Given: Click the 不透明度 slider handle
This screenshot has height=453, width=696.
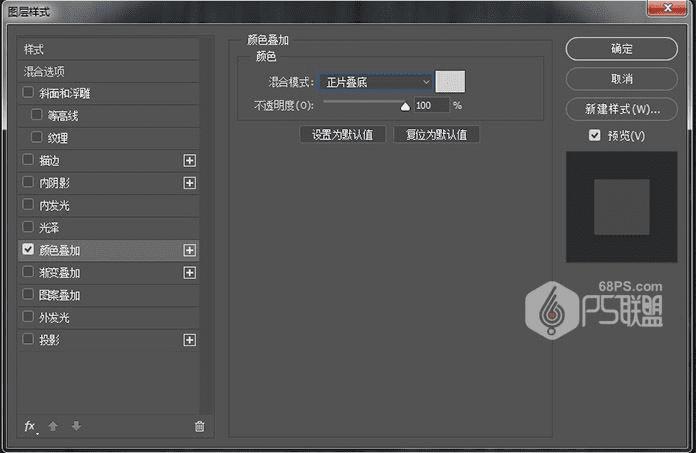Looking at the screenshot, I should (x=405, y=106).
